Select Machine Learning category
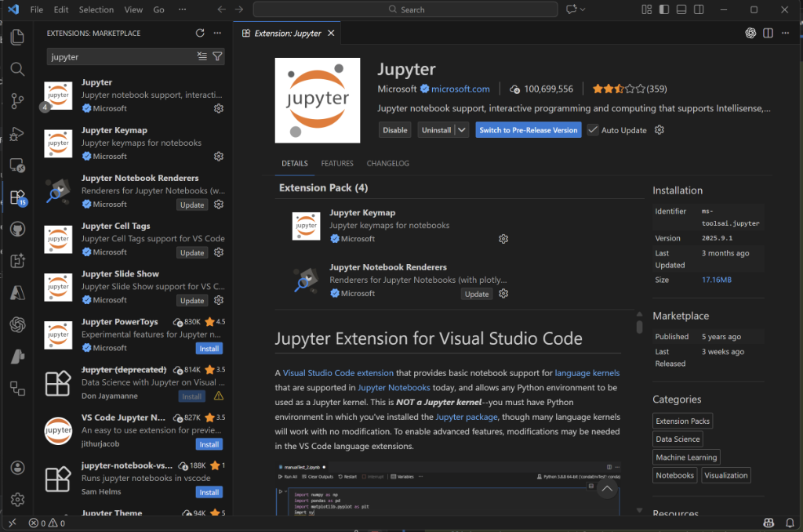 (x=686, y=458)
